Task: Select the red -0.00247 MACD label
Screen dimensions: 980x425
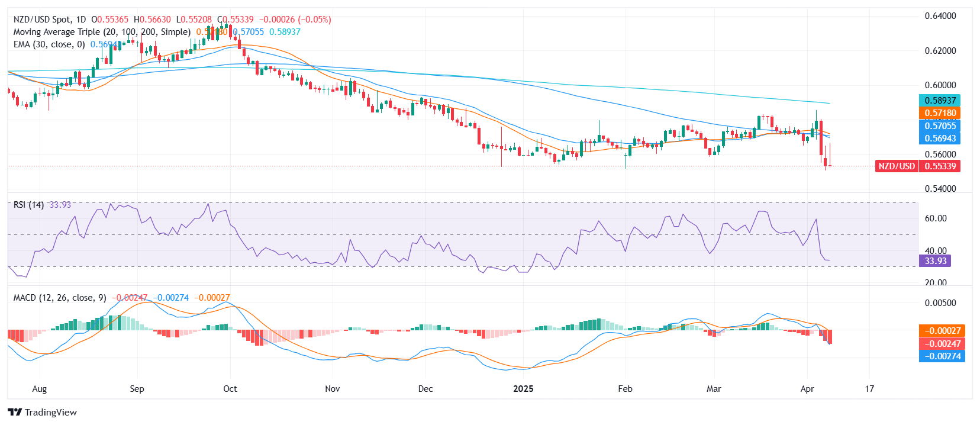Action: (942, 344)
